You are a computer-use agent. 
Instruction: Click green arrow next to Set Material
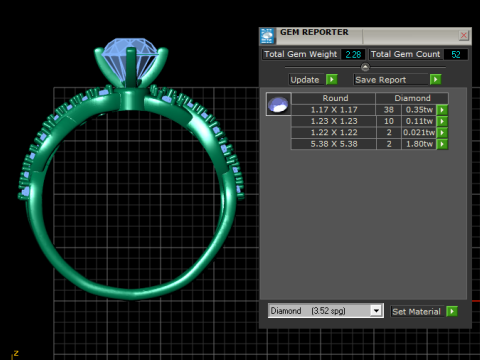point(452,312)
